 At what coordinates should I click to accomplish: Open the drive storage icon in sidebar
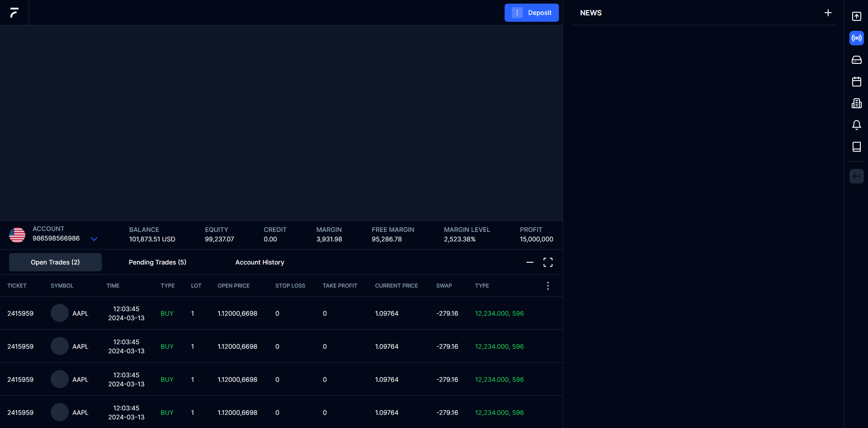coord(856,60)
